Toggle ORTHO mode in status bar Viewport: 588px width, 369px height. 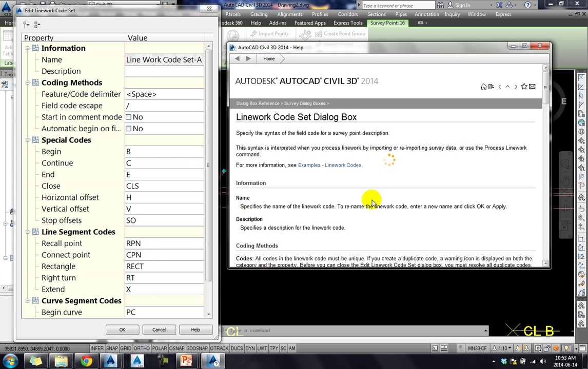tap(142, 348)
